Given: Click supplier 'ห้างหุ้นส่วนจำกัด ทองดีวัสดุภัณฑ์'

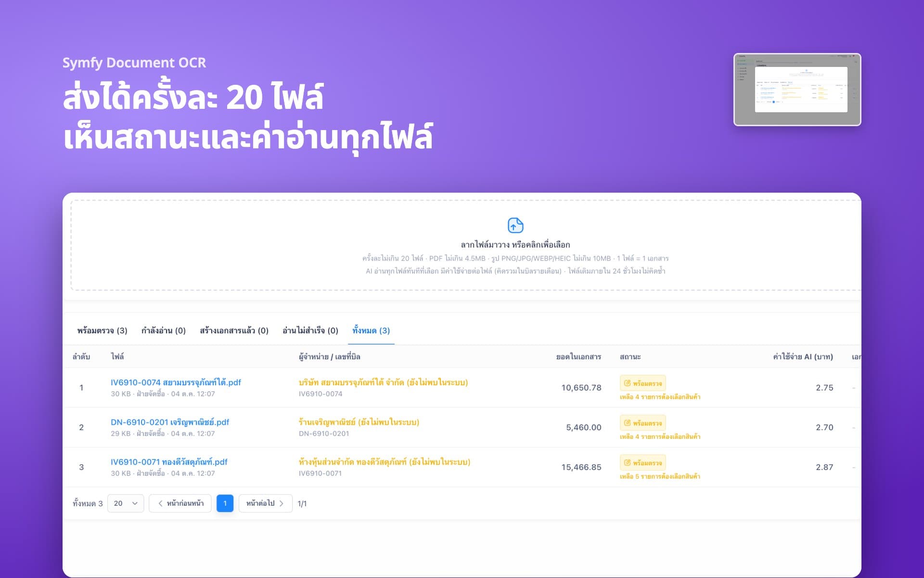Looking at the screenshot, I should pos(353,462).
